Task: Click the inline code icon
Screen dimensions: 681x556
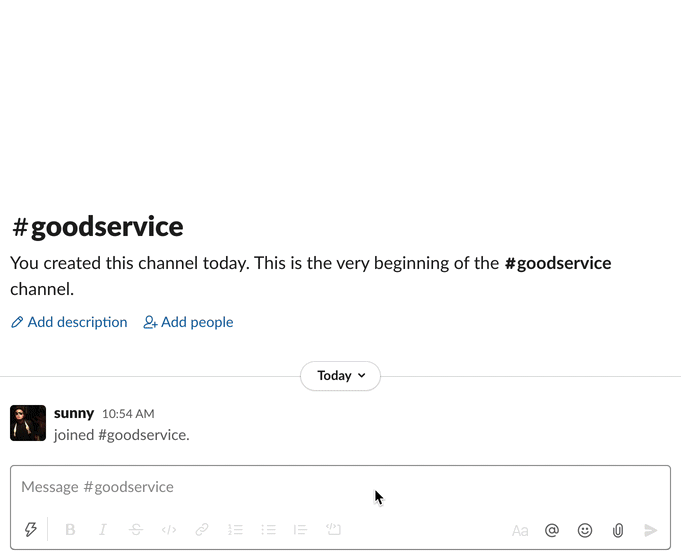Action: point(169,530)
